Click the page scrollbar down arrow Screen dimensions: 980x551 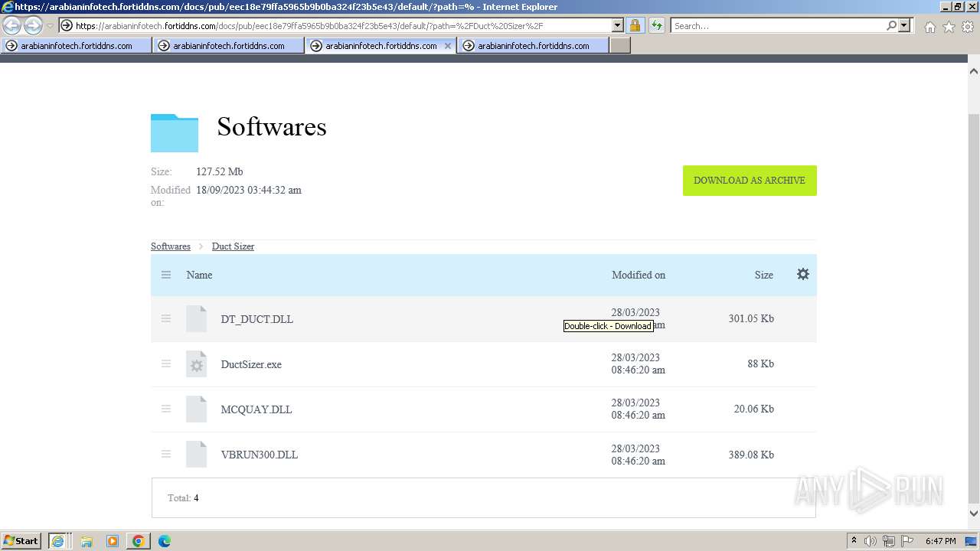point(974,514)
